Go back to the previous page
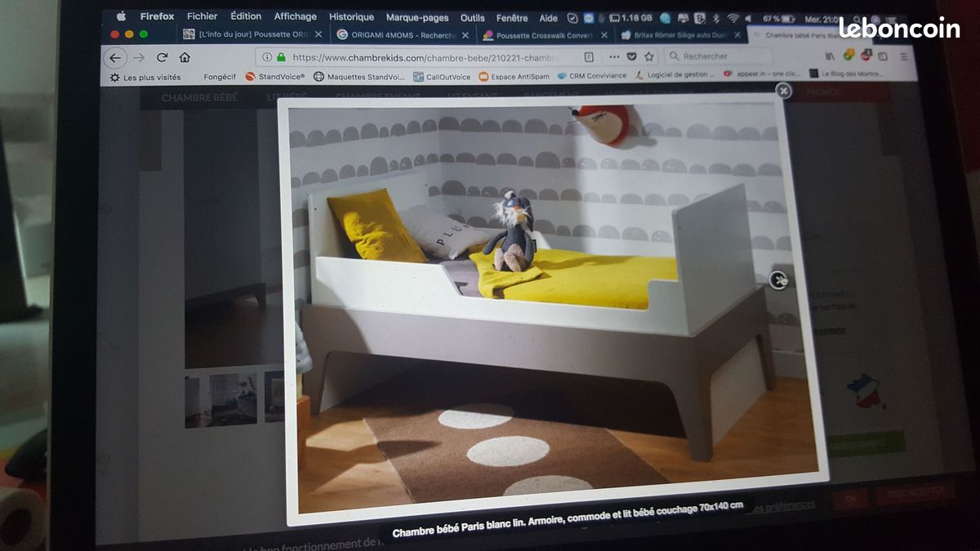This screenshot has width=980, height=551. click(x=115, y=57)
